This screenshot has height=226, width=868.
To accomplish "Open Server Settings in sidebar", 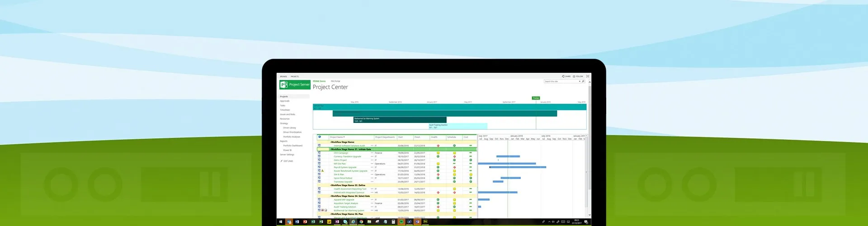I will [x=287, y=155].
